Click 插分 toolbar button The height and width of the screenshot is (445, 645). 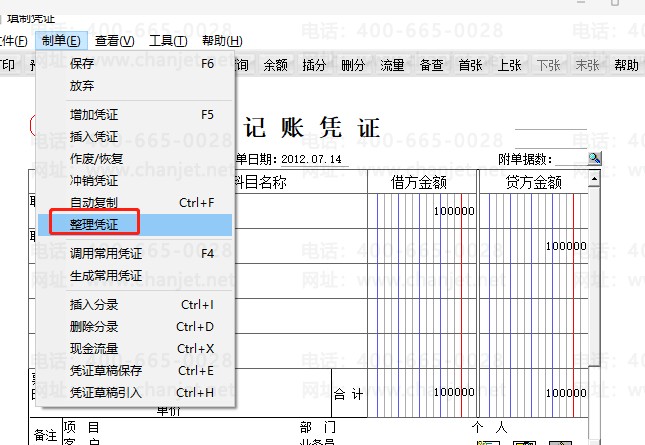click(314, 65)
